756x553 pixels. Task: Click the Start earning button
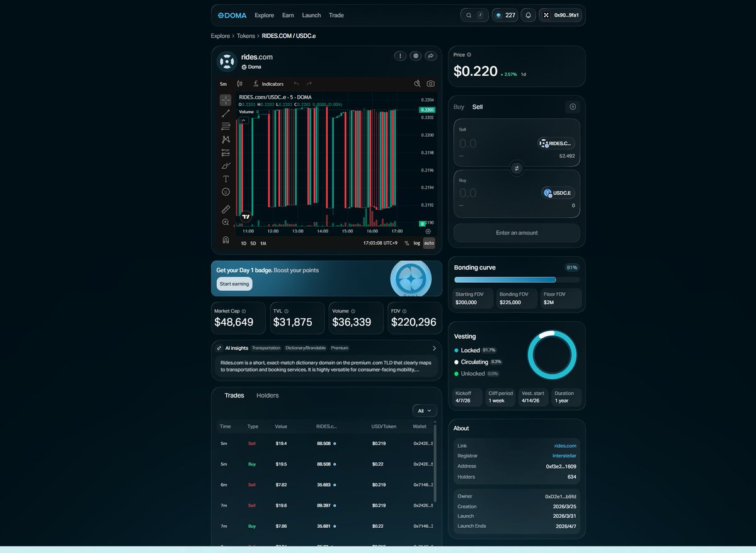coord(234,284)
